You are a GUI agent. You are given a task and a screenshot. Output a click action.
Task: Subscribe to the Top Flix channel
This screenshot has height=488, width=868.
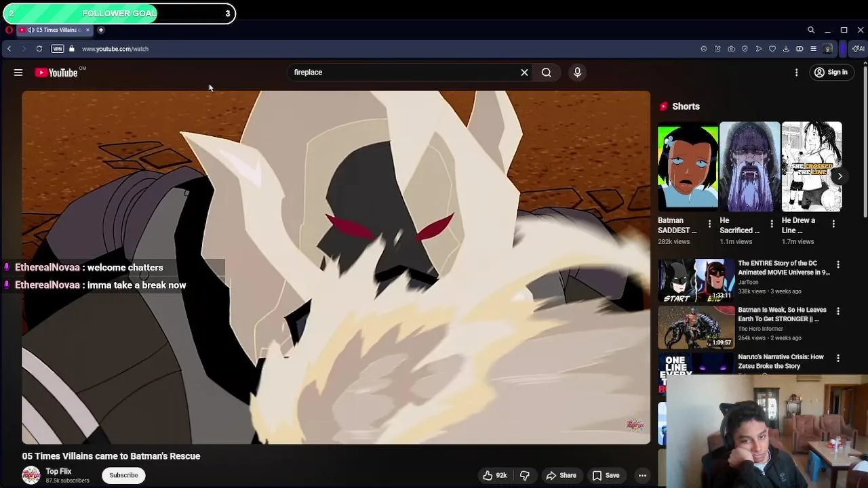coord(123,475)
